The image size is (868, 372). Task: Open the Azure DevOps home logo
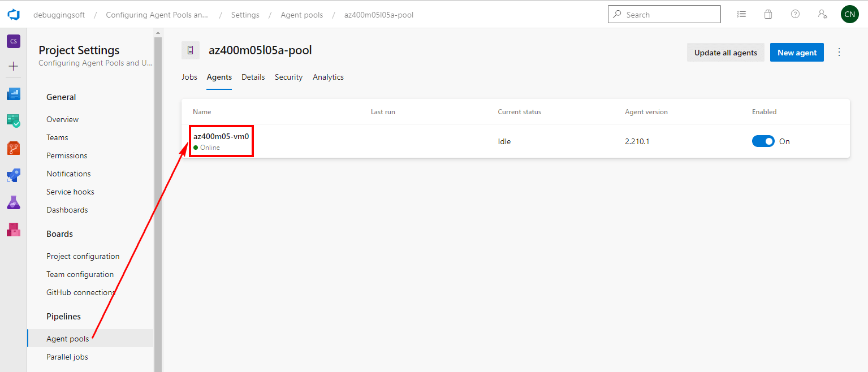(13, 14)
